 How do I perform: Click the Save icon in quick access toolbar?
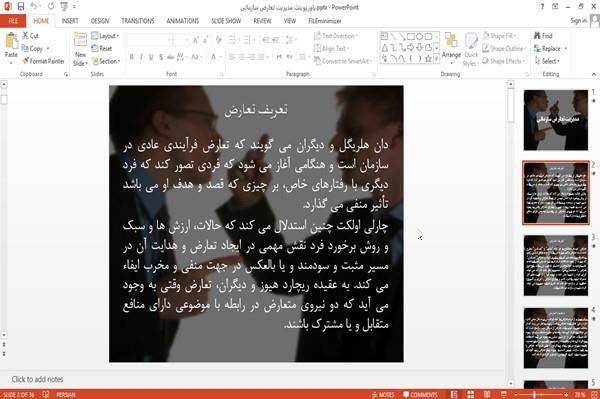21,6
